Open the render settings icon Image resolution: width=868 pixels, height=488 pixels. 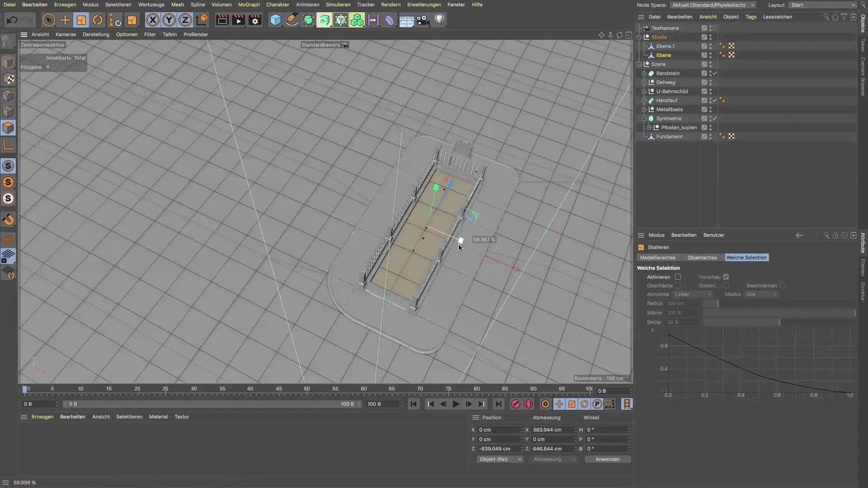[x=255, y=20]
